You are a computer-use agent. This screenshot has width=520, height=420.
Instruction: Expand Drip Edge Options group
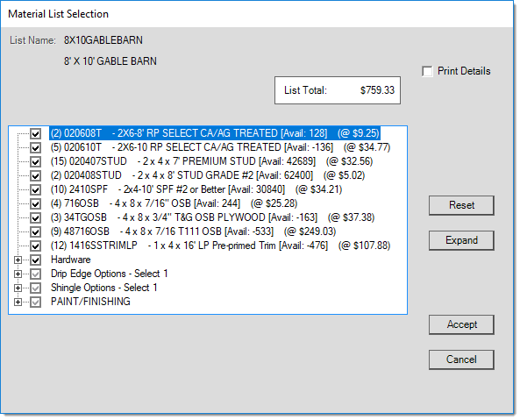tap(18, 274)
